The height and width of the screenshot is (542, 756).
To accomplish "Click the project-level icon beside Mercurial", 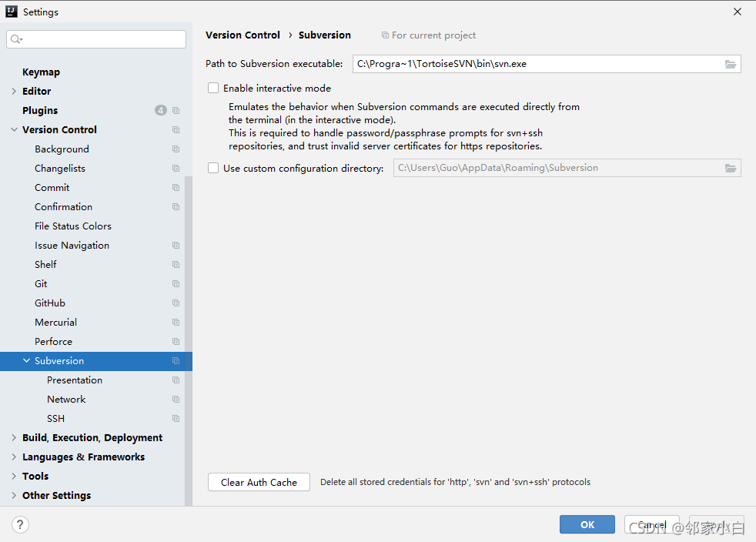I will pyautogui.click(x=176, y=322).
